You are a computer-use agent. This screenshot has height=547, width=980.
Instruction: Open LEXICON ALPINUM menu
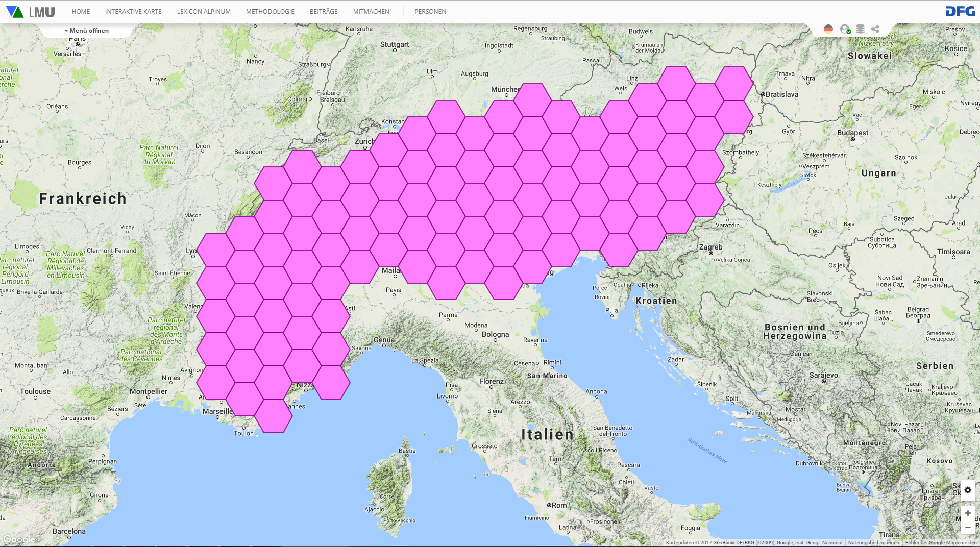(x=204, y=12)
